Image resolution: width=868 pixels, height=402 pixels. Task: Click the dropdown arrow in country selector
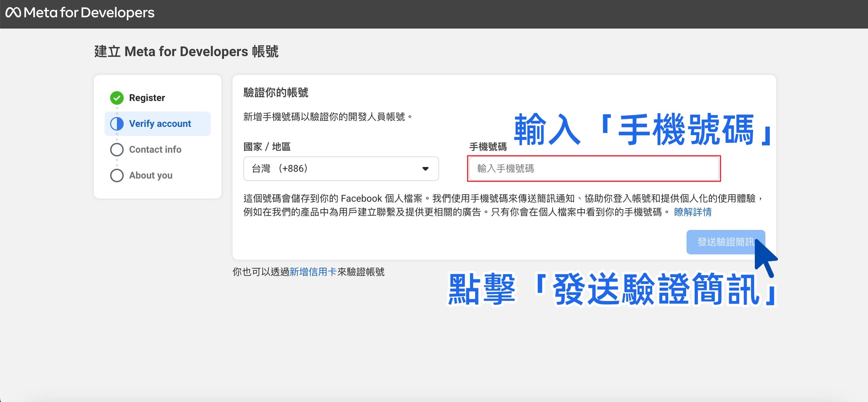click(425, 169)
